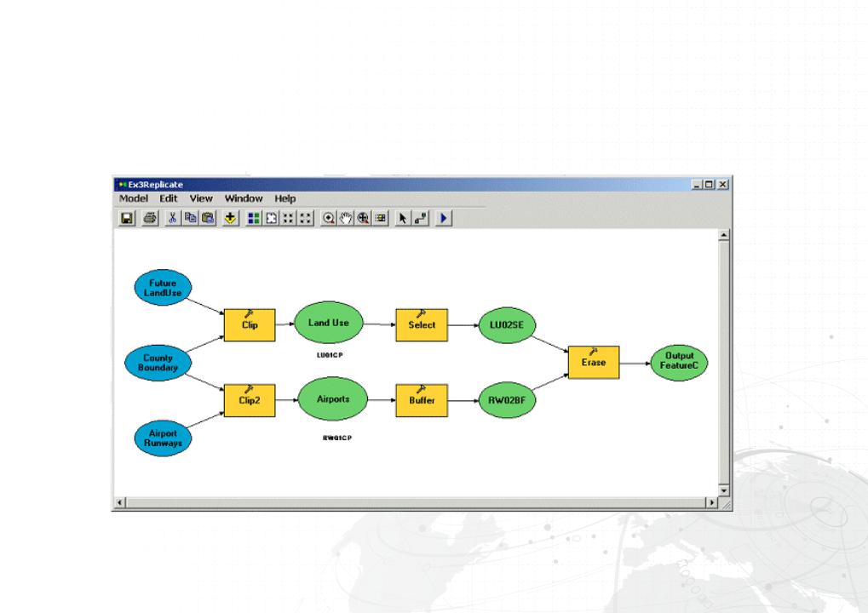Select the Buffer tool box
Screen dimensions: 868x613
(x=422, y=400)
